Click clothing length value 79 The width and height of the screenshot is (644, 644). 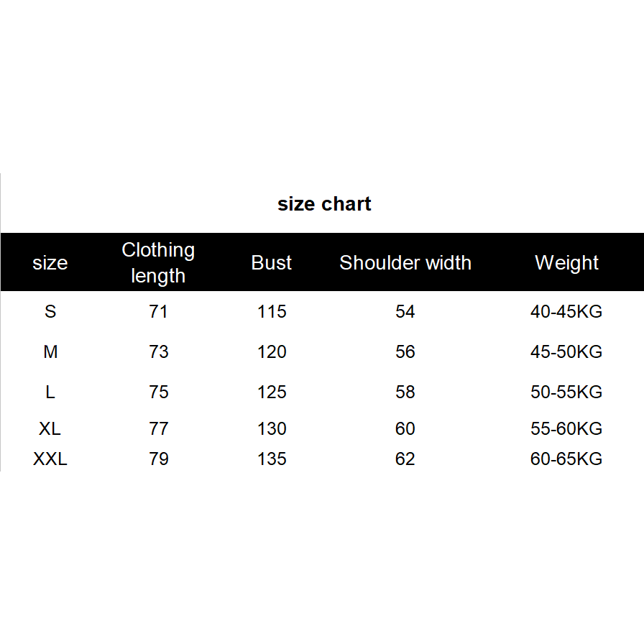coord(158,459)
